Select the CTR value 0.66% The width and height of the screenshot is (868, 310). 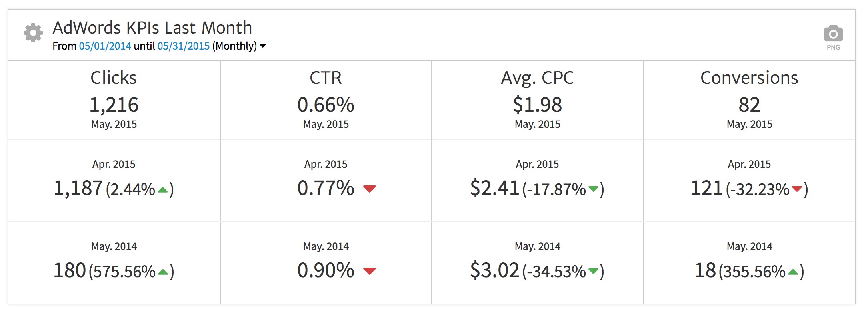(326, 105)
